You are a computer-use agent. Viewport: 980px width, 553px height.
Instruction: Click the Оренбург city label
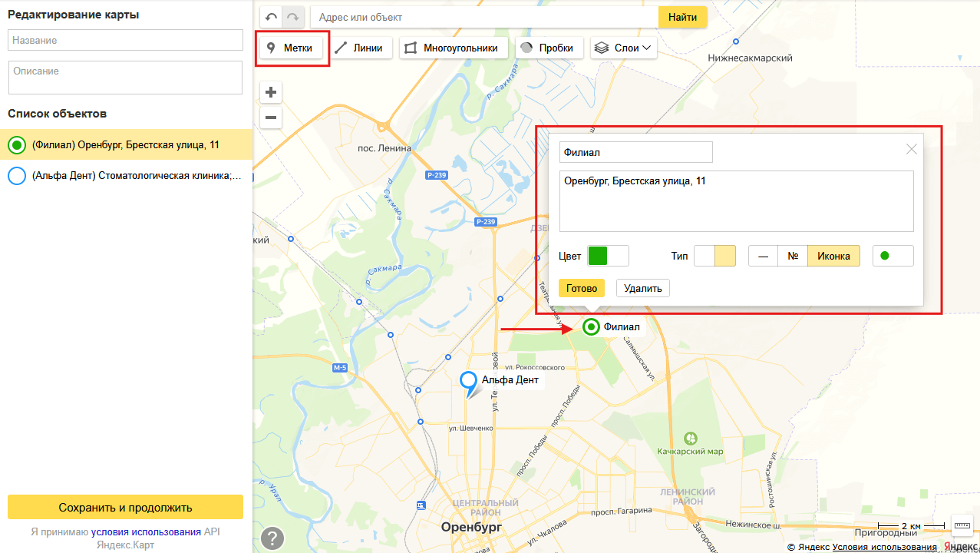coord(471,527)
